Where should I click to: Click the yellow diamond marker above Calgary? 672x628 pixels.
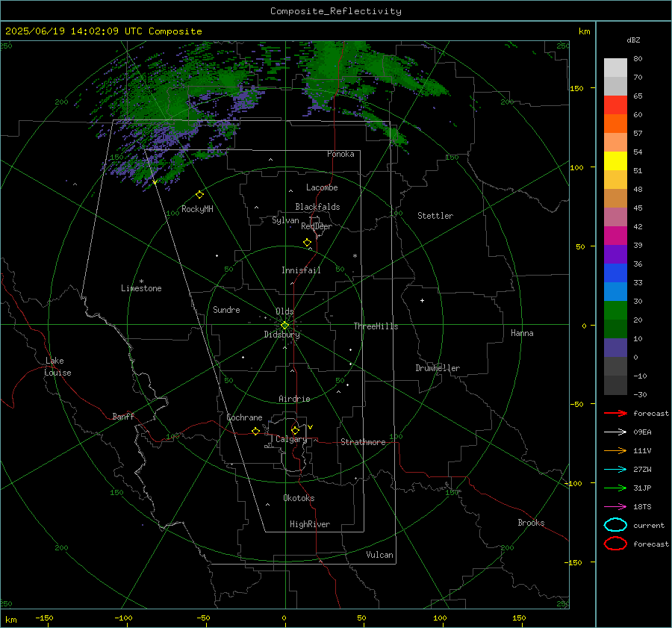[x=295, y=430]
